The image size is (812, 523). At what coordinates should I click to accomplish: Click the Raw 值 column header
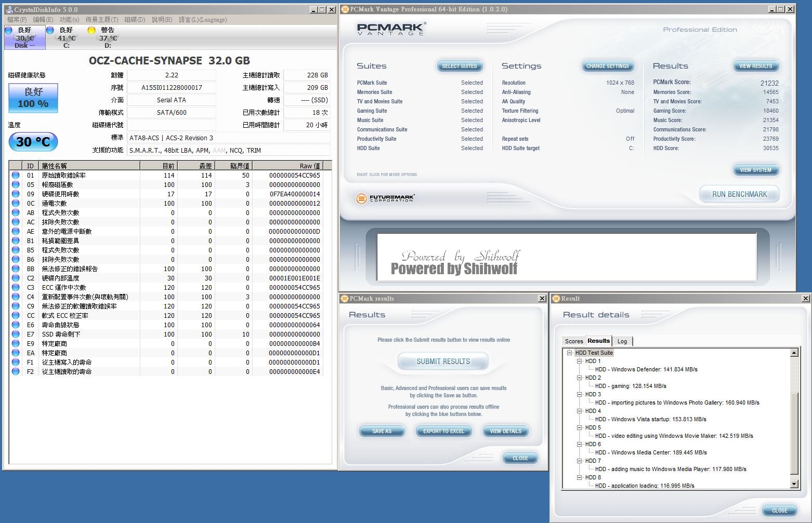tap(287, 166)
